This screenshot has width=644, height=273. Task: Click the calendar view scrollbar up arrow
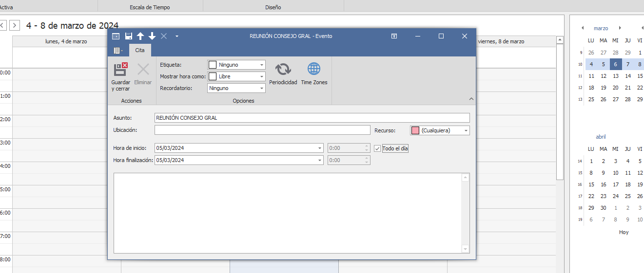click(560, 40)
